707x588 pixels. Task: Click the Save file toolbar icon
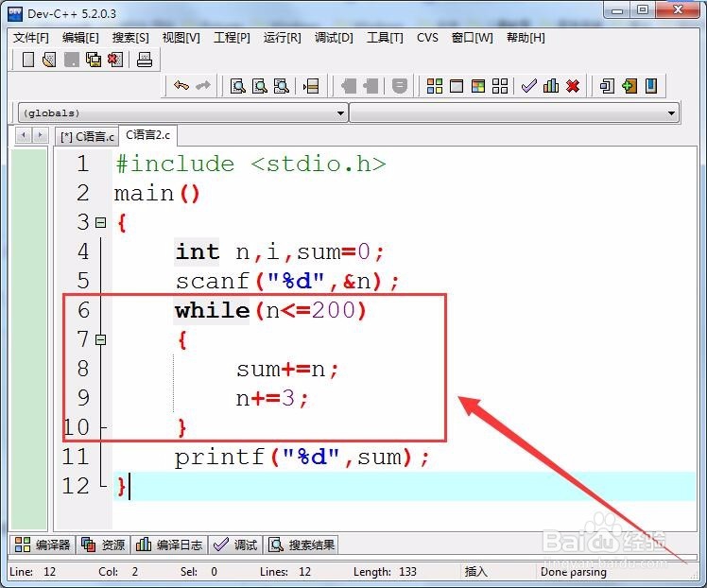[x=72, y=60]
